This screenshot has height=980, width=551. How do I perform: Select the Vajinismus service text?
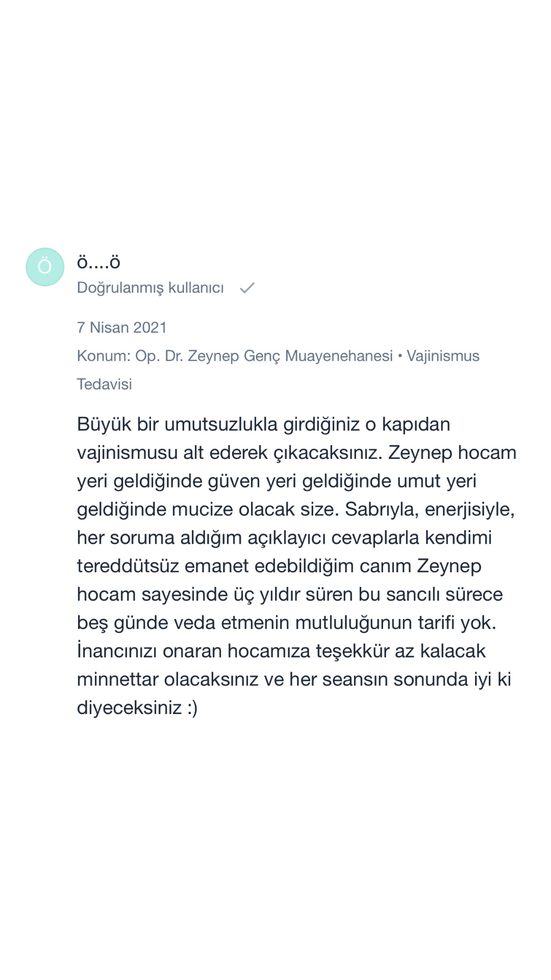tap(443, 356)
